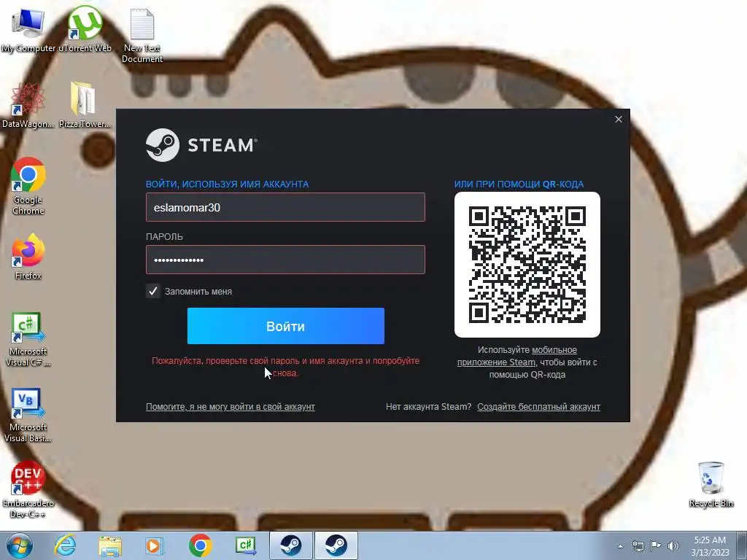747x560 pixels.
Task: Open clock showing 5:25 AM
Action: coord(710,545)
